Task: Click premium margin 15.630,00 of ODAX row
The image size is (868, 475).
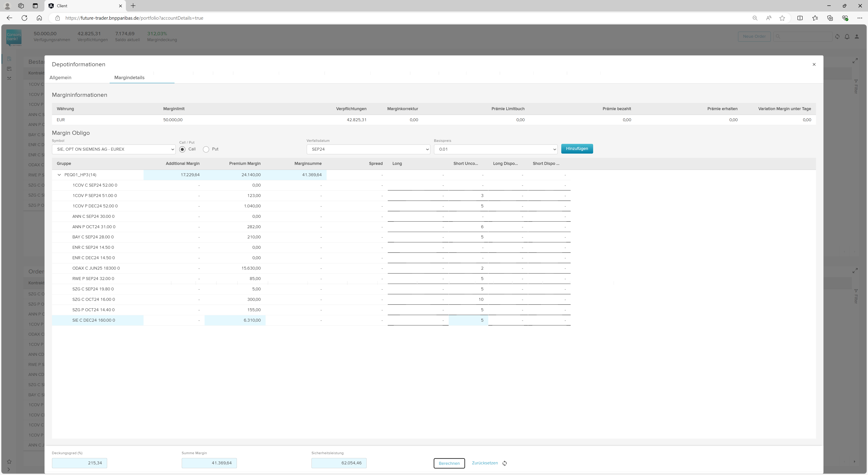Action: (251, 268)
